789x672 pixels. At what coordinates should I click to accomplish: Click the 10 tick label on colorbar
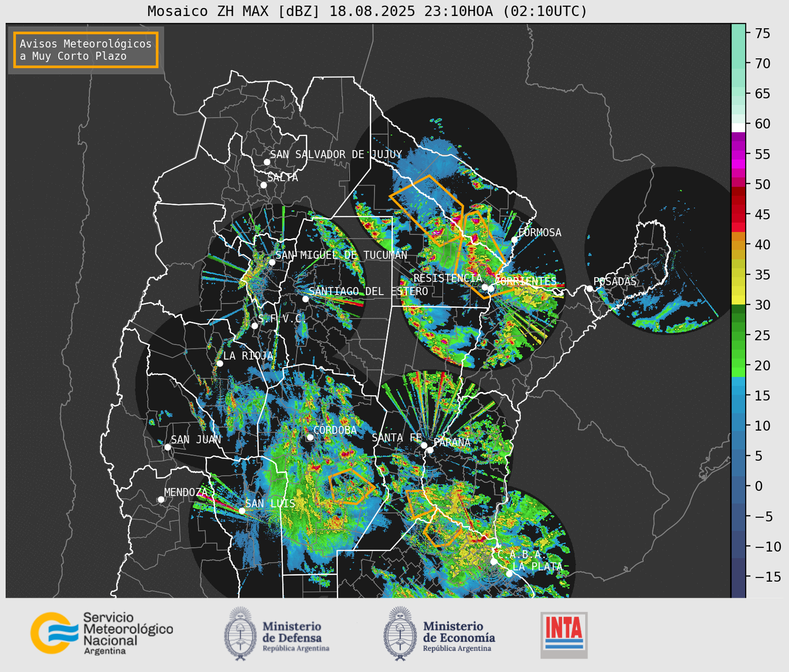[763, 426]
